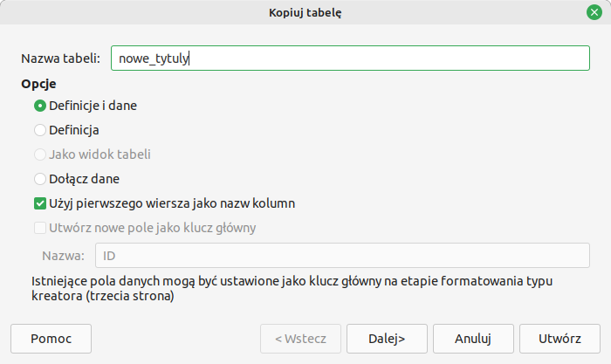611x364 pixels.
Task: Pick the Dołącz dane radio button
Action: click(40, 179)
